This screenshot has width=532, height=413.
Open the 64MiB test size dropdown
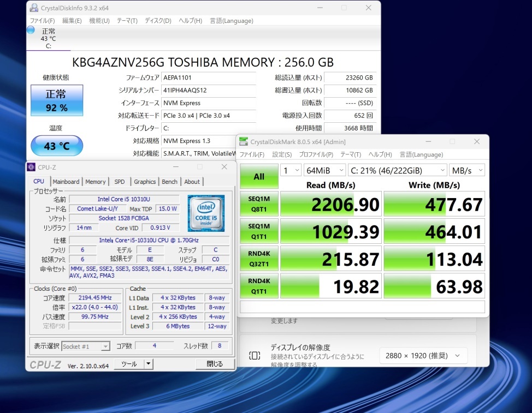click(324, 170)
